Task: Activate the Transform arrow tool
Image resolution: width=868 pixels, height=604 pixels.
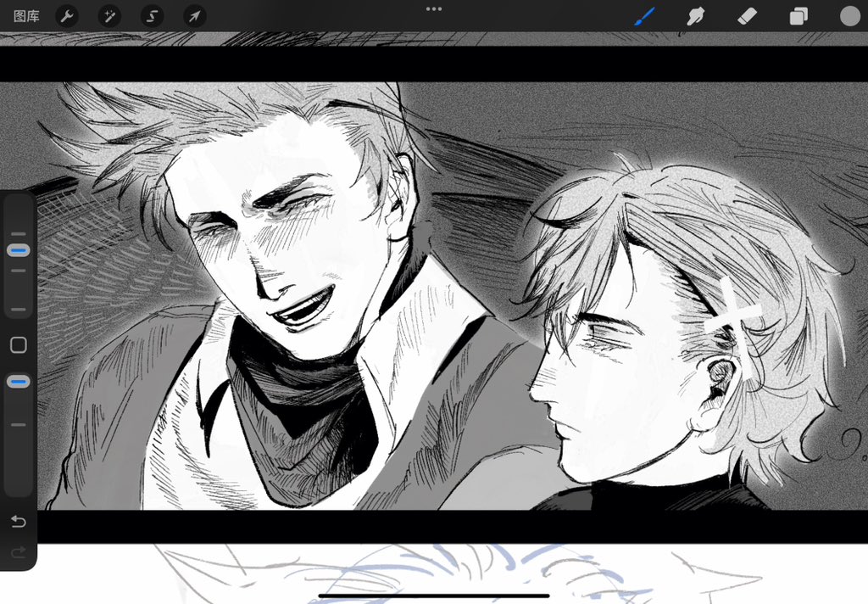Action: click(195, 16)
